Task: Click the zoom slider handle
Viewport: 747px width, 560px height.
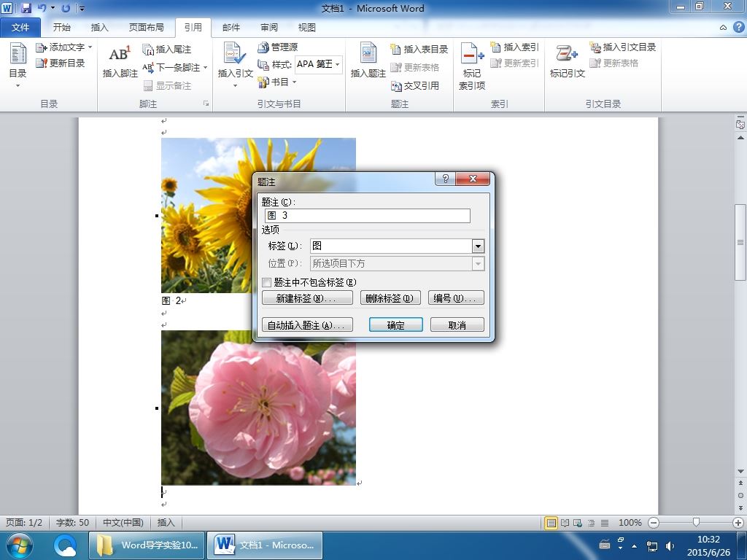Action: pos(696,522)
